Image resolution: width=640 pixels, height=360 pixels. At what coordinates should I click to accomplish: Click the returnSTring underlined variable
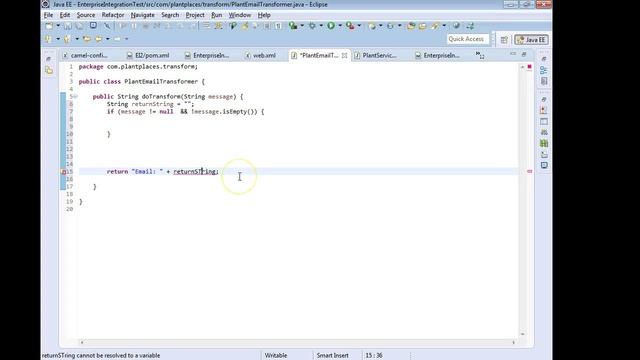195,172
